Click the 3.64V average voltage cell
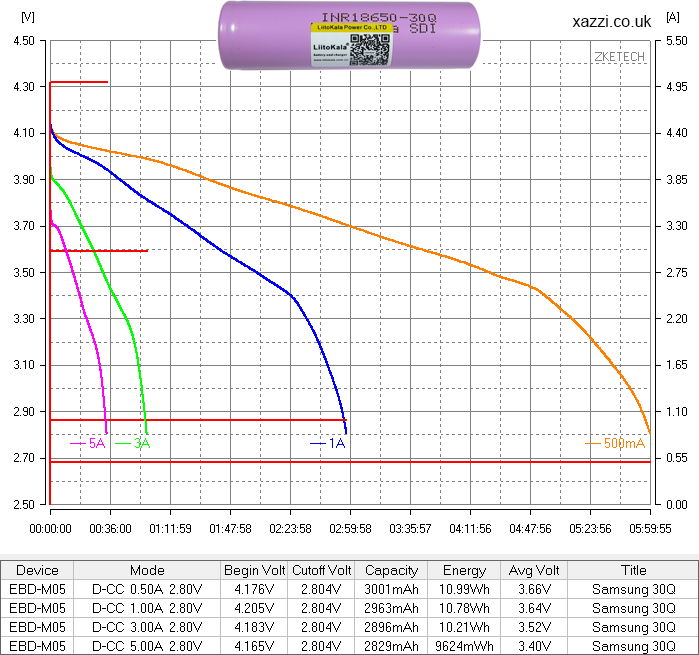Image resolution: width=699 pixels, height=655 pixels. (534, 608)
